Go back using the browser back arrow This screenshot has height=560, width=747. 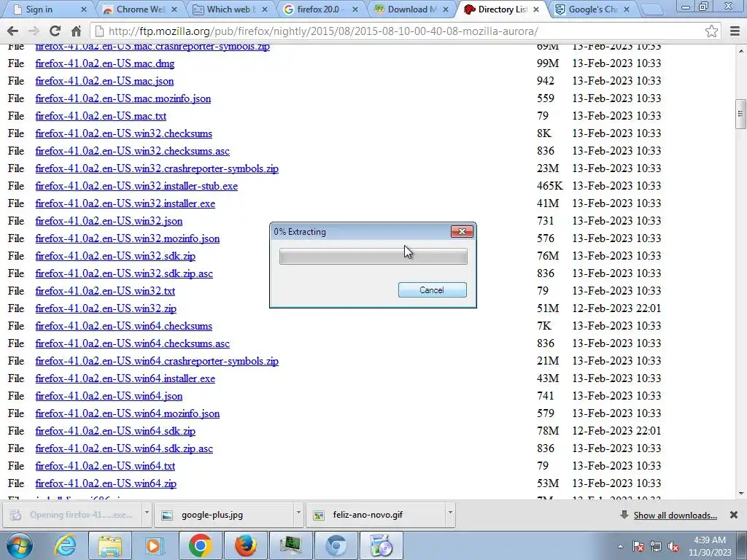click(13, 31)
